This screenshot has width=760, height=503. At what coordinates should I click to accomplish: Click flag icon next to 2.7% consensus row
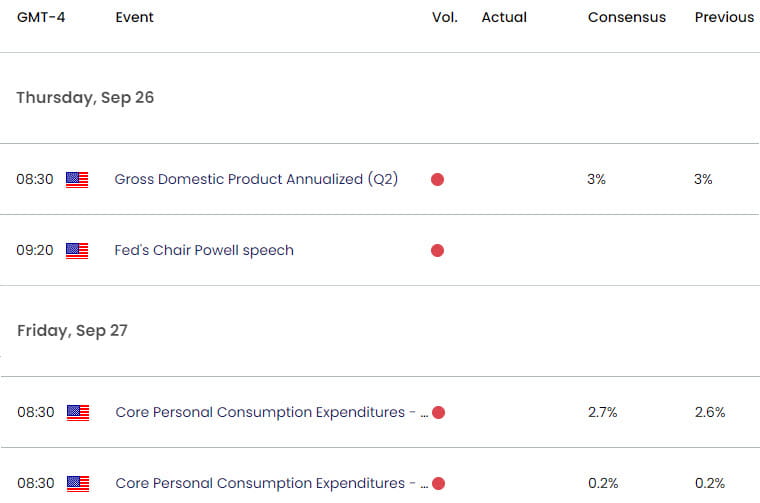[78, 413]
